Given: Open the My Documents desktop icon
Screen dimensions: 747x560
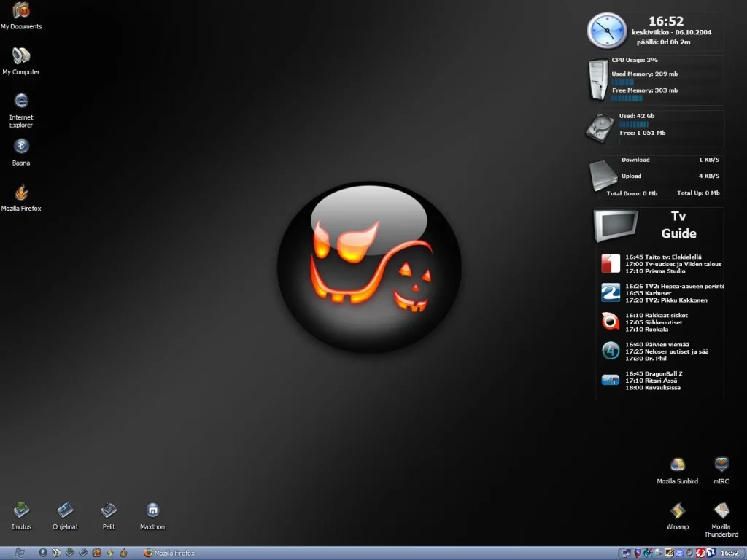Looking at the screenshot, I should tap(21, 12).
